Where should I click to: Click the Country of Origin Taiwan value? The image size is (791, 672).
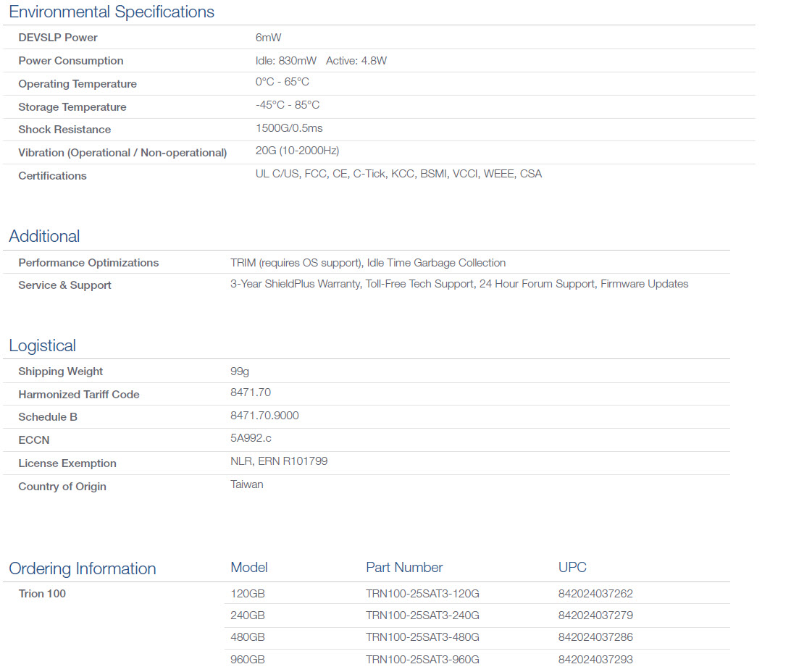247,484
